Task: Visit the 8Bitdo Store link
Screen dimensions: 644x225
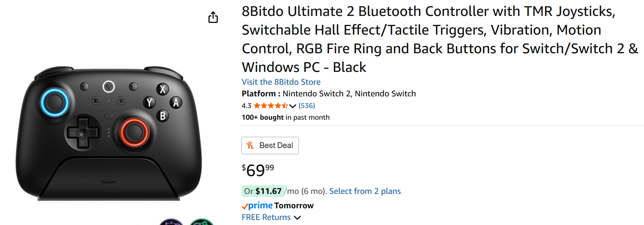Action: (281, 82)
